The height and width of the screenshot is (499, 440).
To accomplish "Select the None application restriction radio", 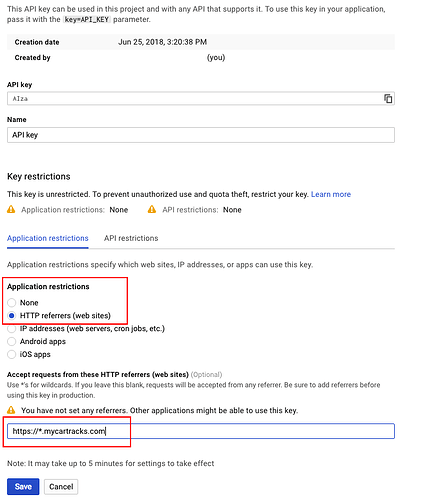I will point(11,302).
